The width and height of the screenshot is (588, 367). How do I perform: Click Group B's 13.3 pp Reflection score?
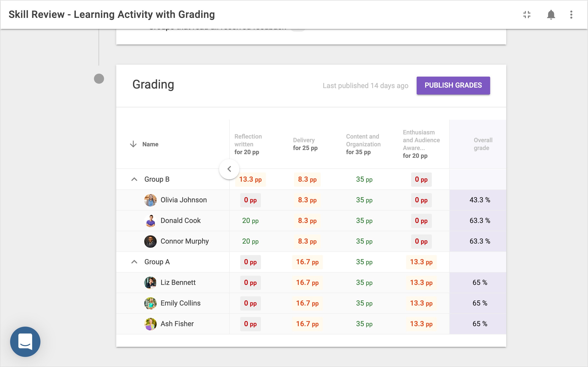coord(250,179)
